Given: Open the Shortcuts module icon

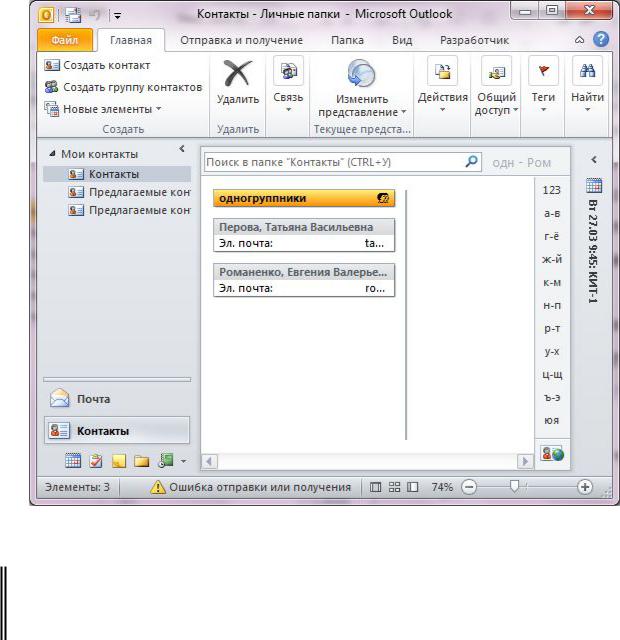Looking at the screenshot, I should pyautogui.click(x=165, y=461).
